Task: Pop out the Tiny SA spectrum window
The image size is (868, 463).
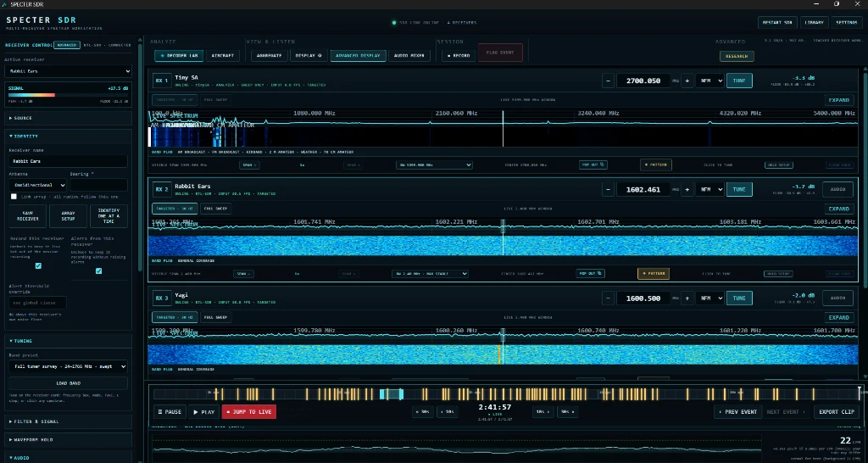Action: [593, 165]
